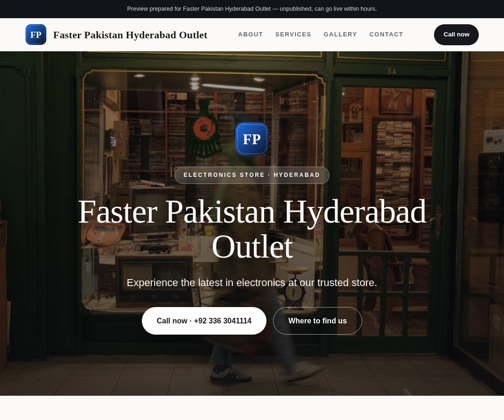504x420 pixels.
Task: Click the Electronics Store · Hyderabad pill label
Action: click(x=252, y=175)
